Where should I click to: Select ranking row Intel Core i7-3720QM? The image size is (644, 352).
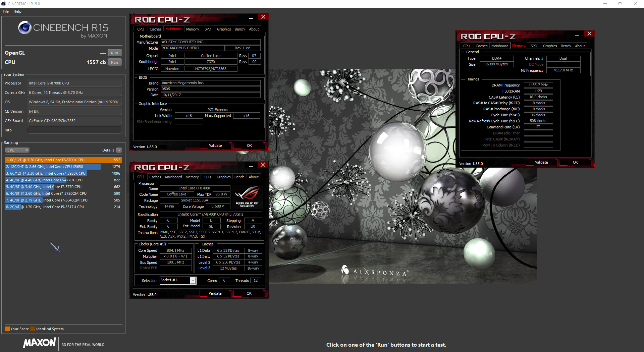coord(63,193)
